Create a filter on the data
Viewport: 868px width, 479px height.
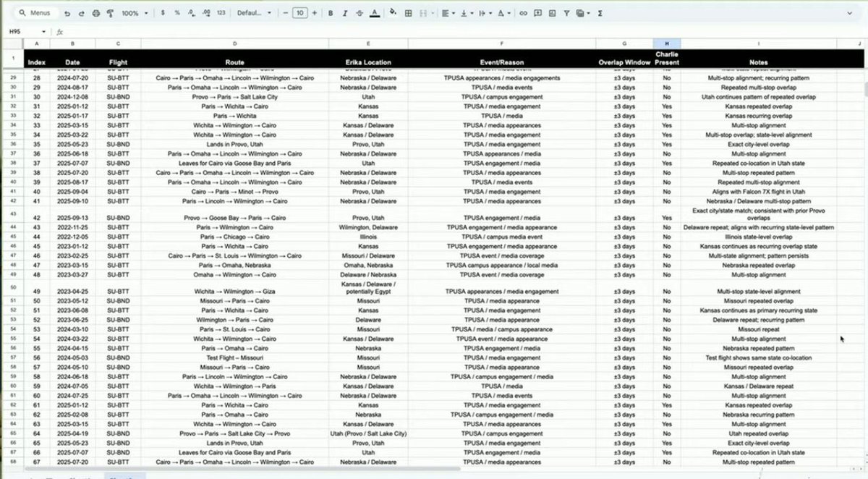click(566, 13)
